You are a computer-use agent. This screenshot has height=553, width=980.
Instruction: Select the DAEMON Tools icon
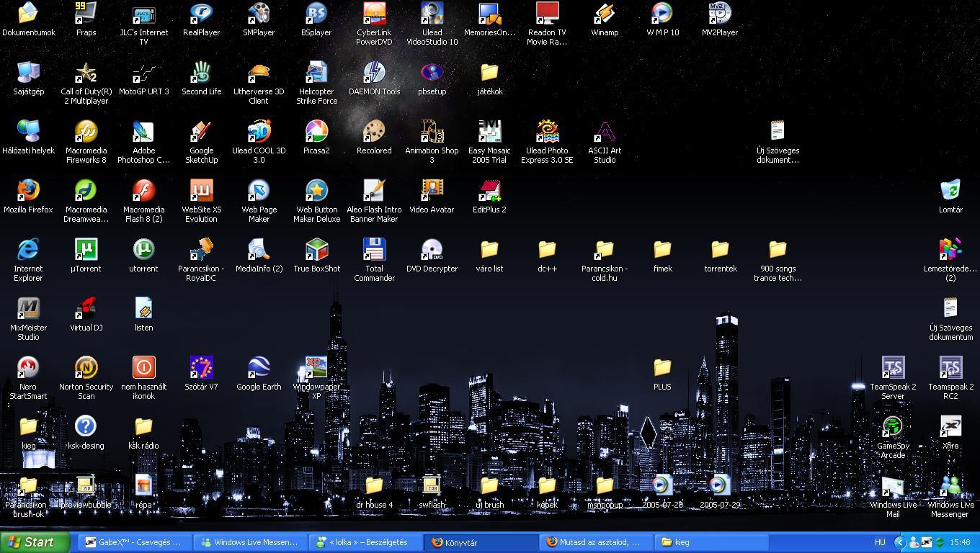[374, 78]
